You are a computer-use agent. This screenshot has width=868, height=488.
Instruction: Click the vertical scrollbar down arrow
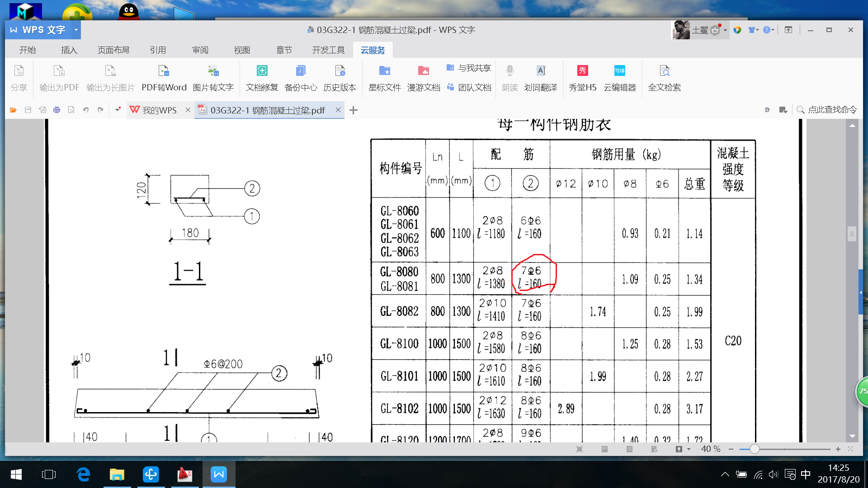[x=852, y=436]
